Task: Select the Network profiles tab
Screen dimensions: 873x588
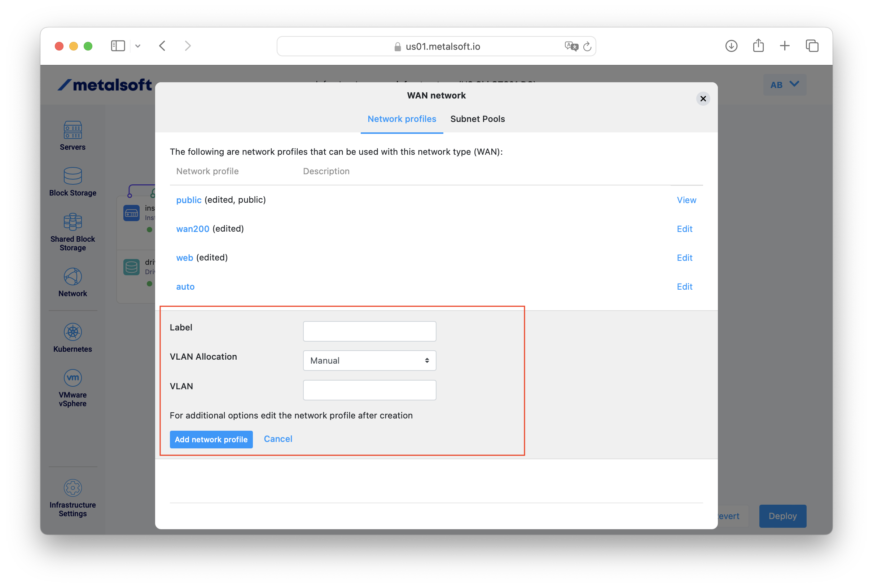Action: [401, 119]
